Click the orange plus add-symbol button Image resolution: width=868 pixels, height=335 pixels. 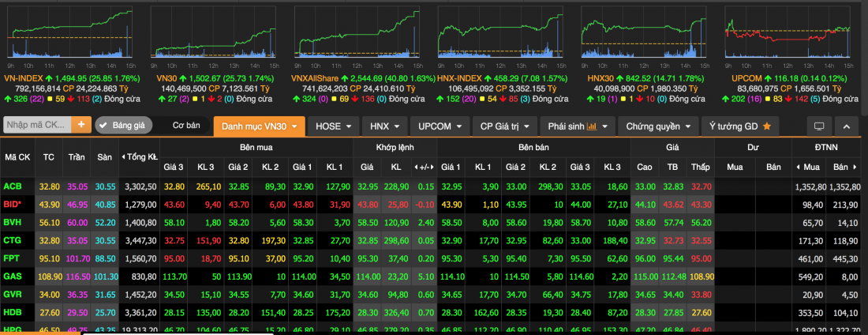pyautogui.click(x=81, y=126)
